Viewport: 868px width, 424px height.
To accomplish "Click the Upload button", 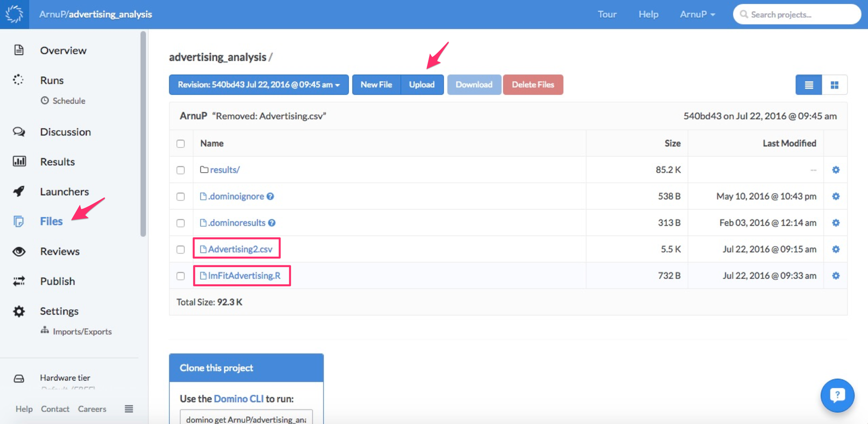I will [422, 85].
